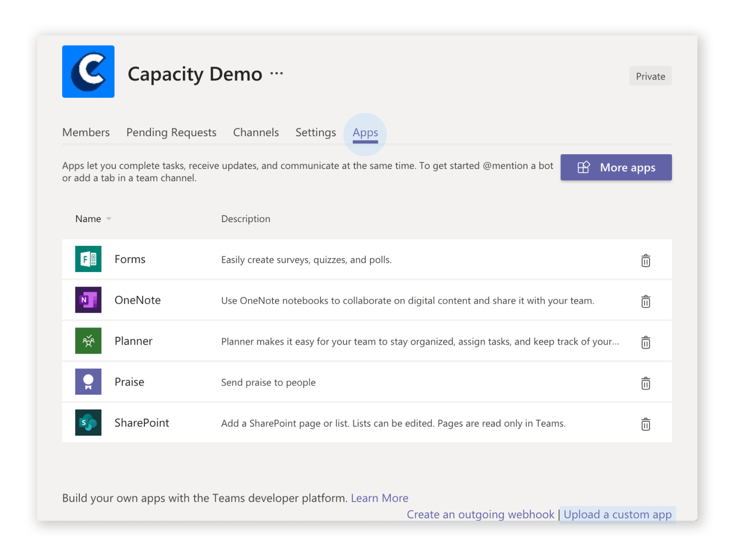This screenshot has width=737, height=560.
Task: Click the Planner app icon
Action: pyautogui.click(x=88, y=341)
